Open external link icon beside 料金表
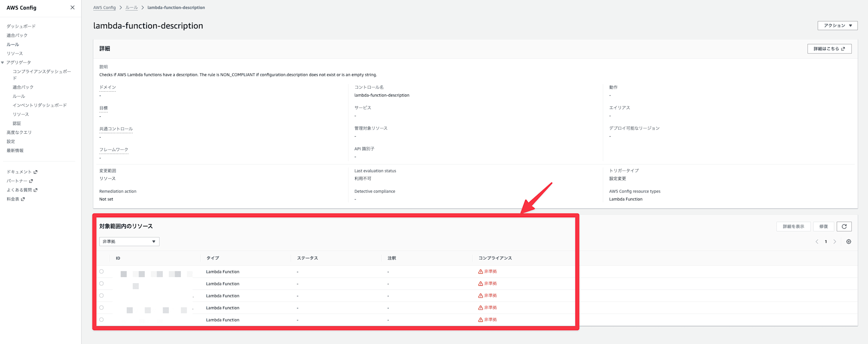The image size is (868, 344). (23, 199)
